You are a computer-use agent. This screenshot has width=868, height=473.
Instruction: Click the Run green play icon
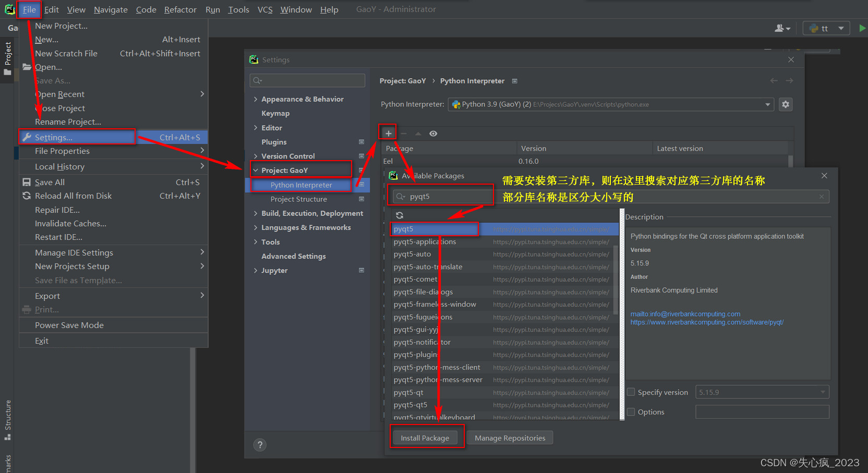tap(862, 28)
